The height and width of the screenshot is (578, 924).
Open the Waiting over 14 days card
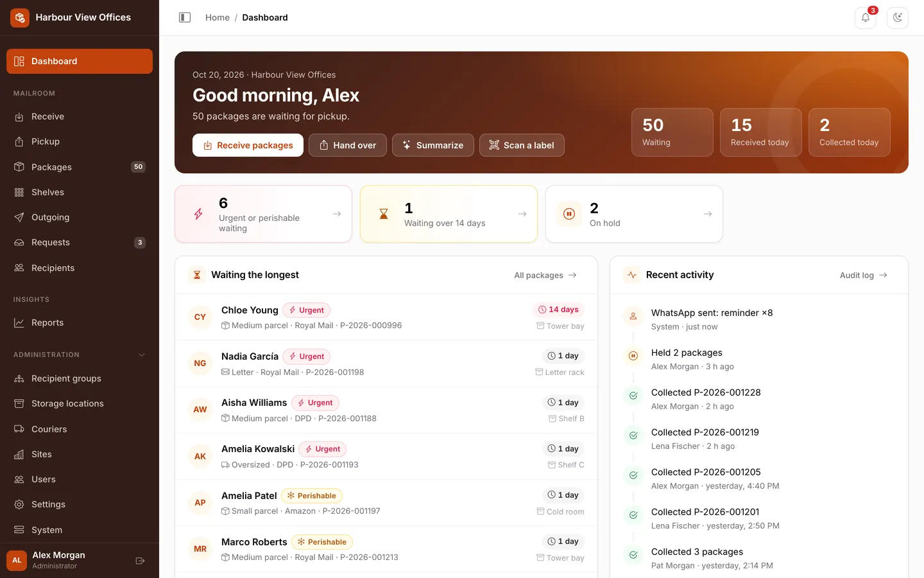click(449, 214)
